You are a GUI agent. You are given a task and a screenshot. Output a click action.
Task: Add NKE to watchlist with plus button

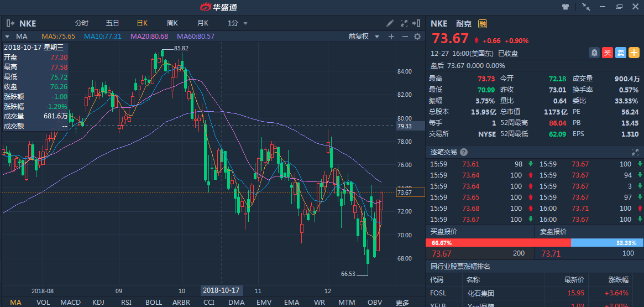tap(634, 53)
